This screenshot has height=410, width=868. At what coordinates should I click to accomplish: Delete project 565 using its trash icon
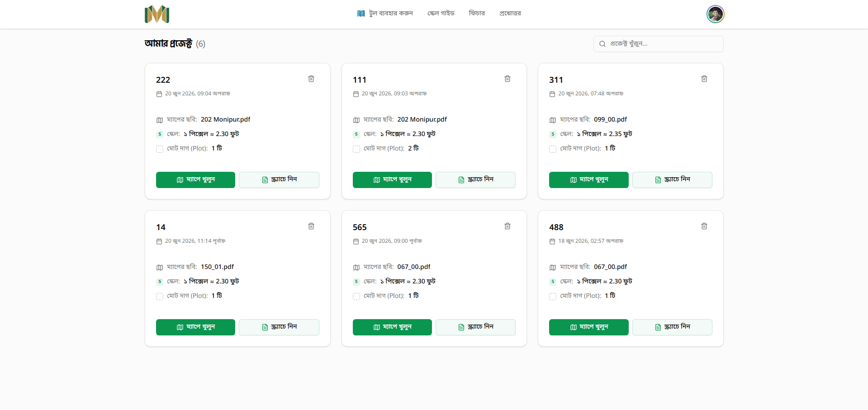(508, 226)
